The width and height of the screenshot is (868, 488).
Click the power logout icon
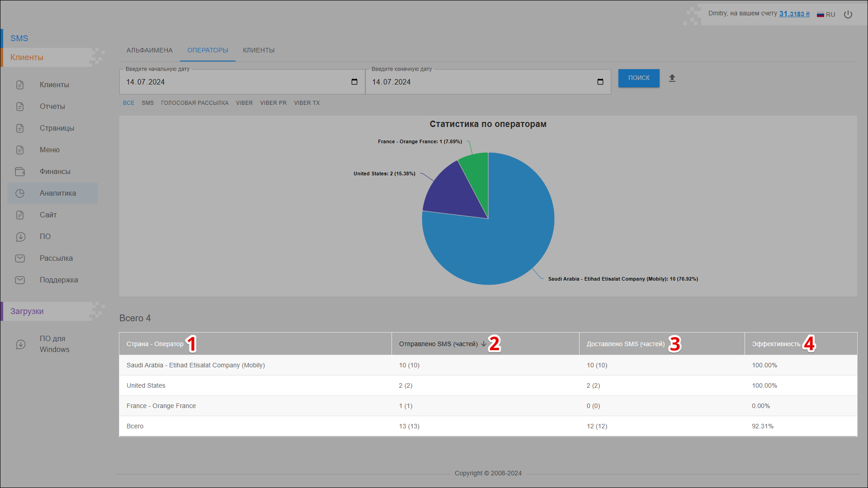coord(848,14)
